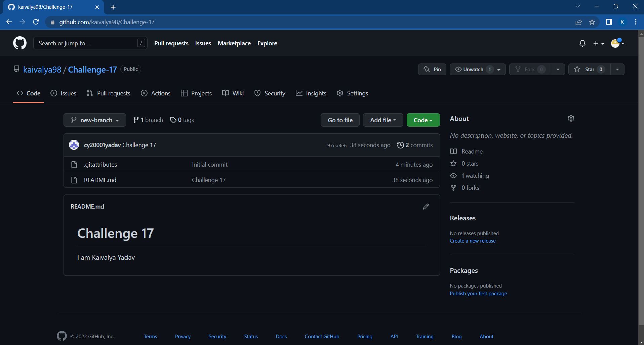Viewport: 644px width, 345px height.
Task: Open kaivalya98 owner profile link
Action: point(42,70)
